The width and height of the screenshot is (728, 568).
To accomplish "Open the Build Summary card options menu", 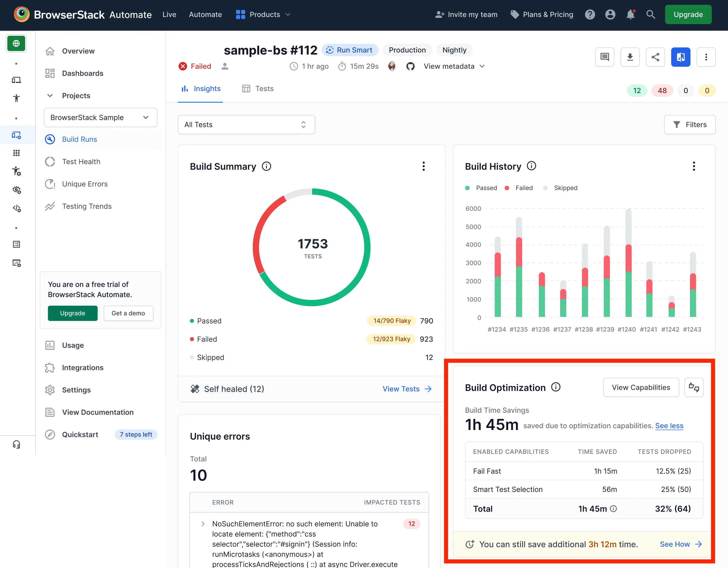I will coord(424,166).
